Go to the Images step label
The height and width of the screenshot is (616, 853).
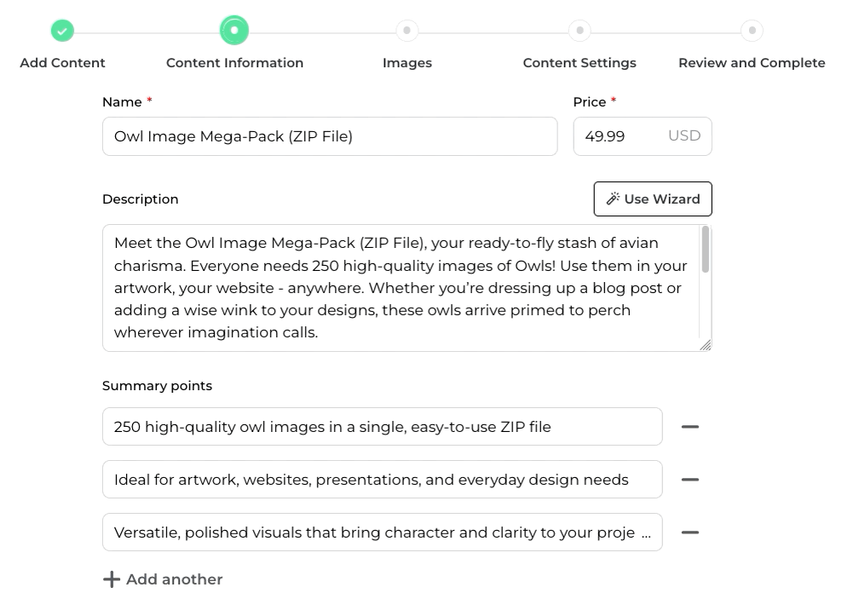click(407, 63)
